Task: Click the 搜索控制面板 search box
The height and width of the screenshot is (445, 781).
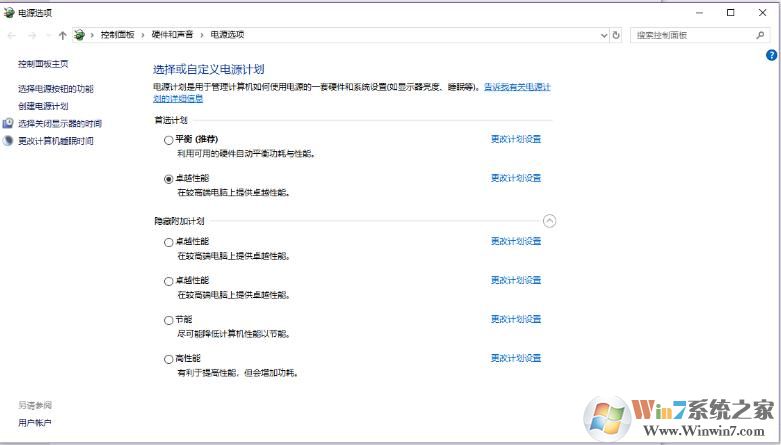Action: (690, 35)
